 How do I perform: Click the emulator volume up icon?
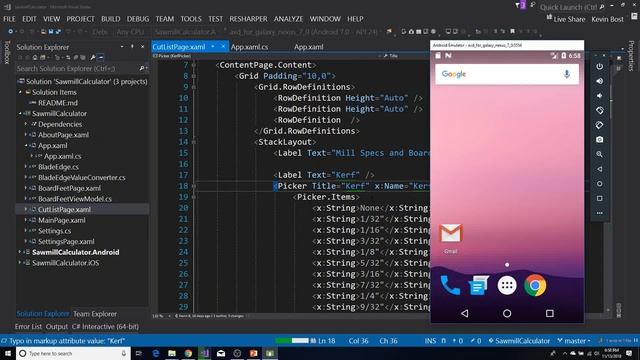[599, 81]
